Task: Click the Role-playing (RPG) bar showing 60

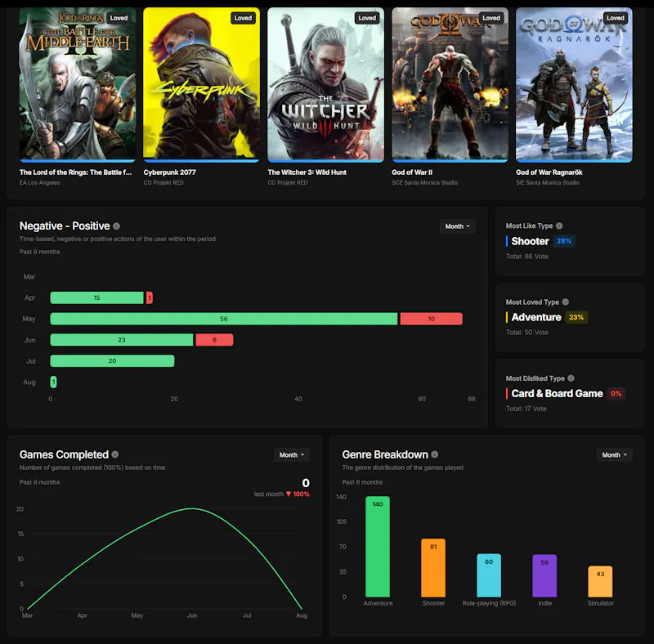Action: [x=489, y=575]
